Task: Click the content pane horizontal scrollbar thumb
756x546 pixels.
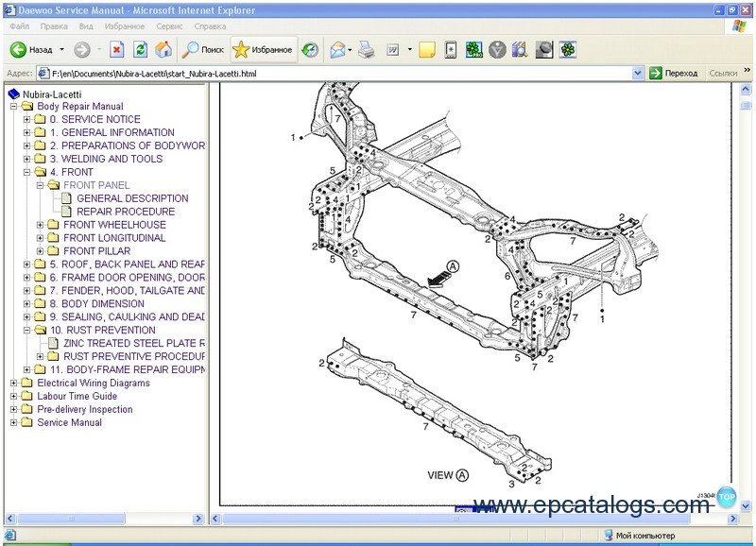Action: point(455,519)
